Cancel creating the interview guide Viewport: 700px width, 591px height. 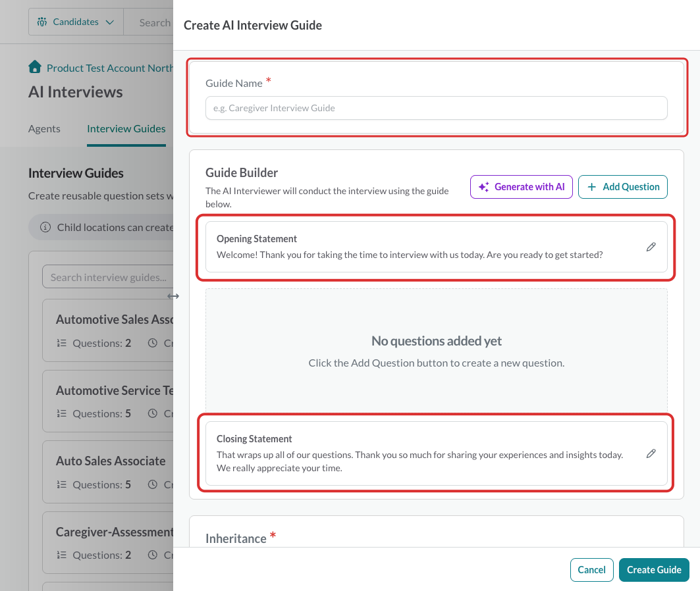pyautogui.click(x=591, y=569)
